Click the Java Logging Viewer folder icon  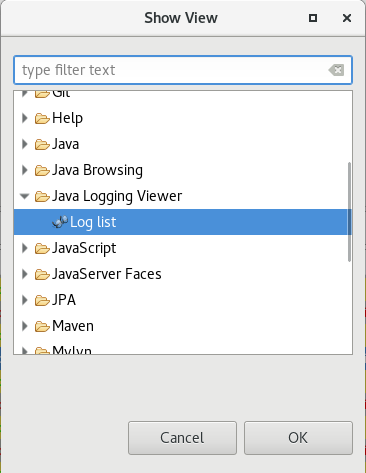42,196
